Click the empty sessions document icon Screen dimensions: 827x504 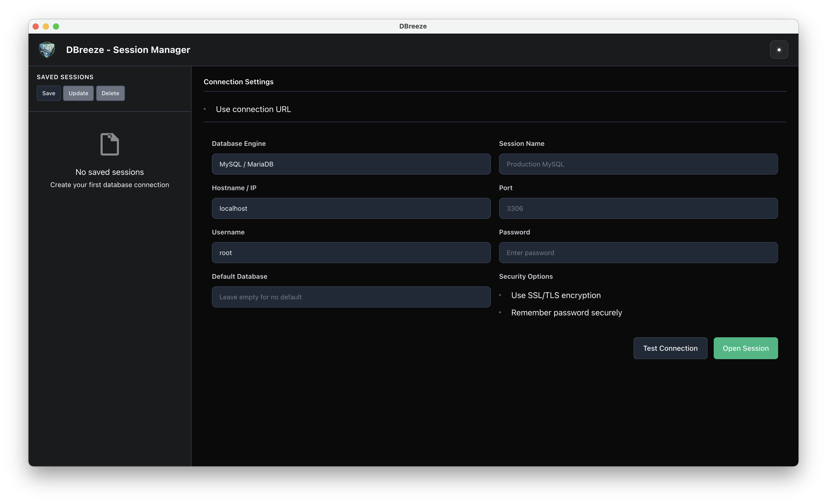(x=109, y=144)
